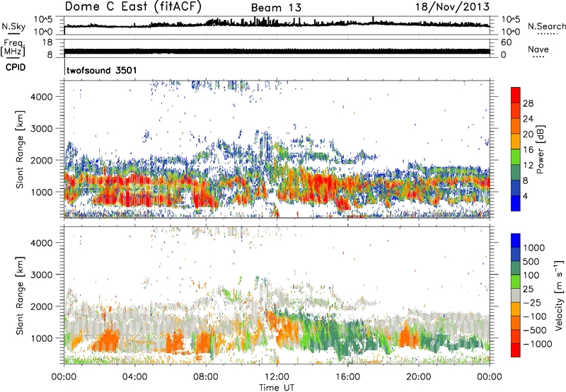Pick the -500 to -100 orange velocity swatch

(x=516, y=323)
